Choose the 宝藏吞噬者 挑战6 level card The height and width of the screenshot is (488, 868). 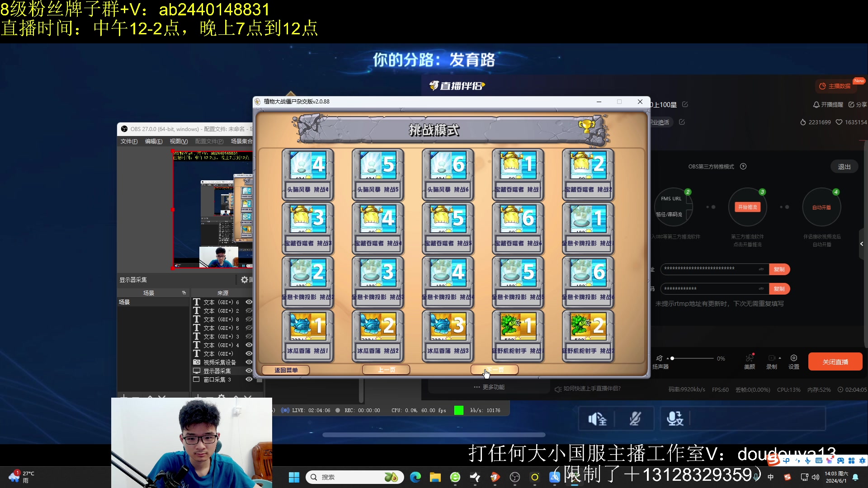tap(518, 228)
